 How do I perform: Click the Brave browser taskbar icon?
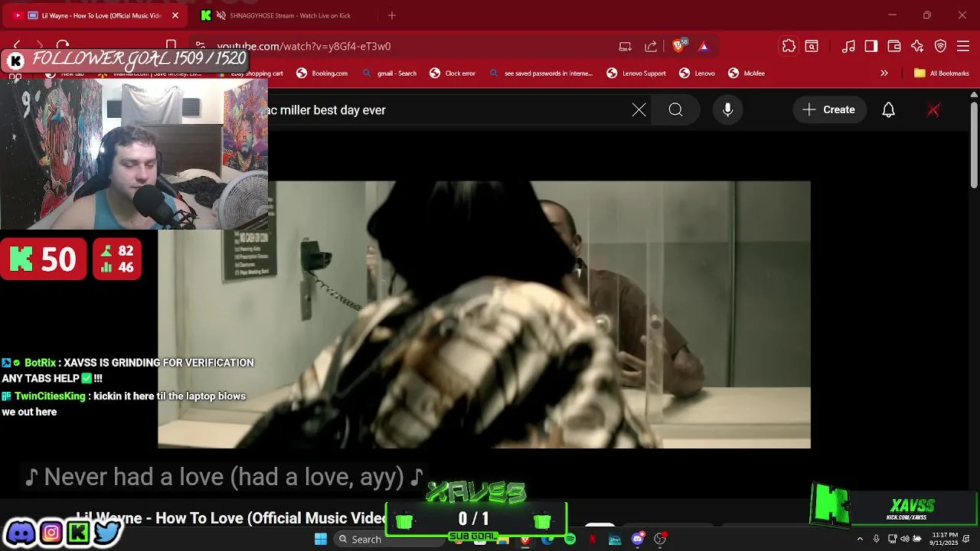point(524,540)
